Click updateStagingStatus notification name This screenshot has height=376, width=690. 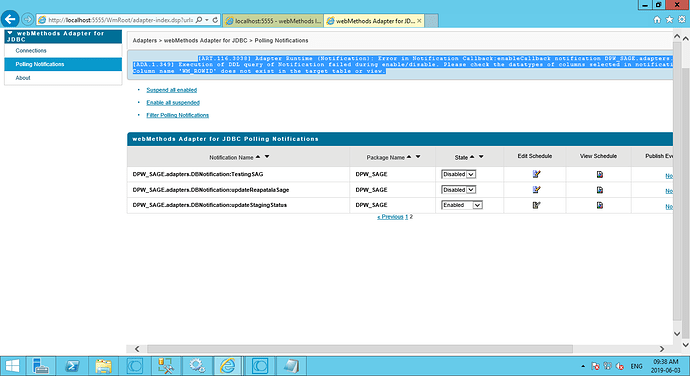(x=209, y=205)
